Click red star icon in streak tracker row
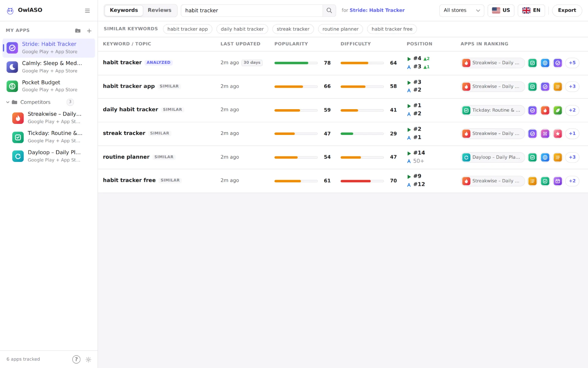The image size is (588, 368). click(x=558, y=134)
